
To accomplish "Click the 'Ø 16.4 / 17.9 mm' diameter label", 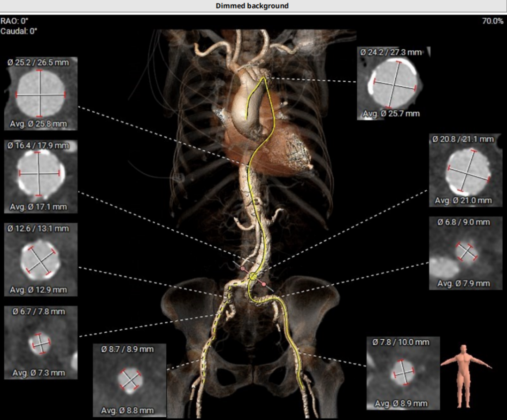I will (38, 146).
